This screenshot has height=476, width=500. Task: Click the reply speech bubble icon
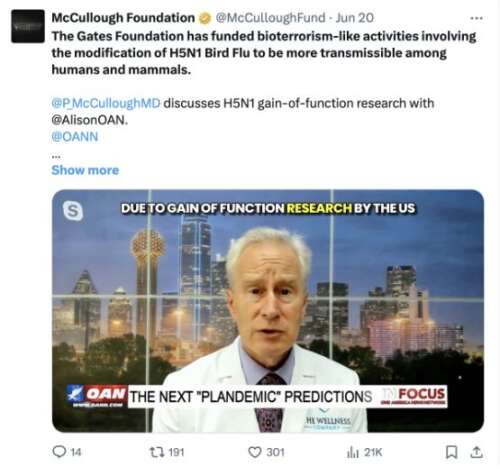coord(59,452)
